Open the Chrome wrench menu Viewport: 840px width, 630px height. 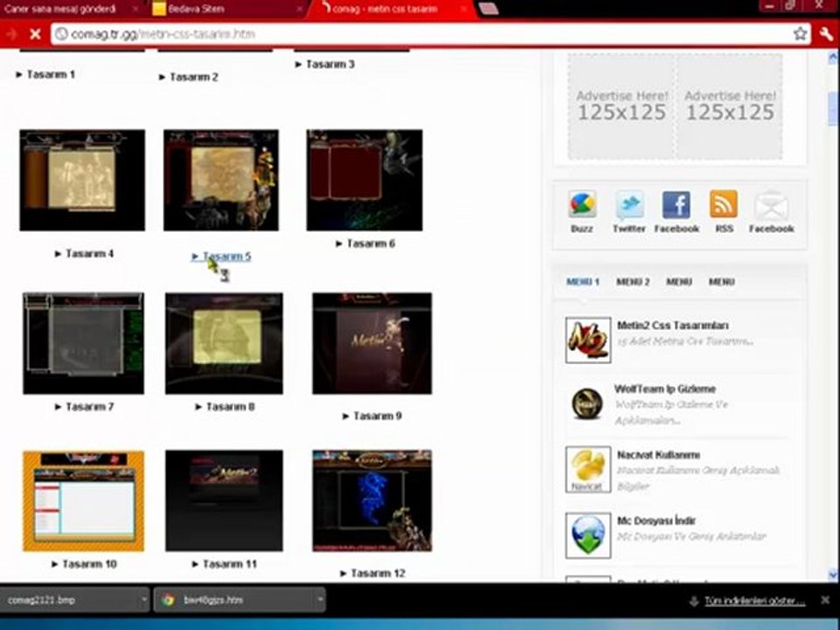click(827, 34)
